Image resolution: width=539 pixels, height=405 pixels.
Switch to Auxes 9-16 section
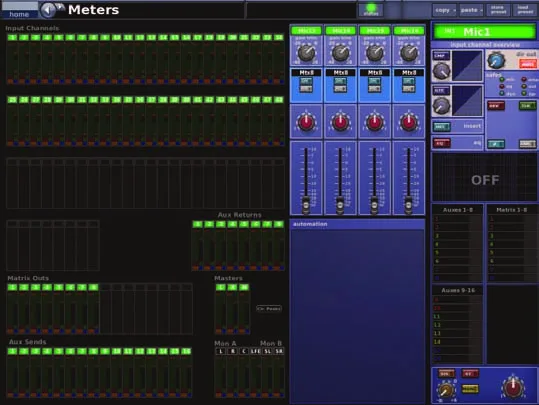pos(458,290)
